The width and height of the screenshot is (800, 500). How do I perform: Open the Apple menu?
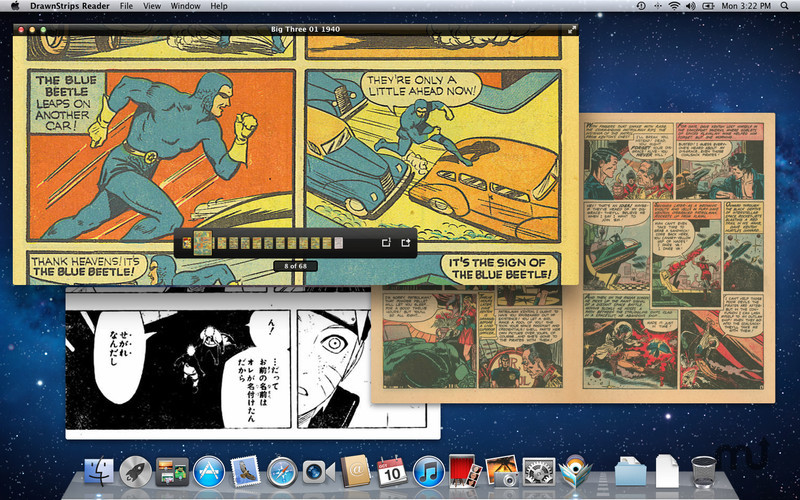coord(15,6)
